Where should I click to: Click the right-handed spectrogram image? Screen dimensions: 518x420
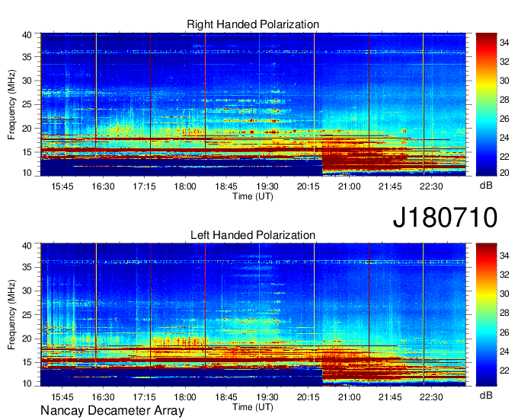(253, 104)
